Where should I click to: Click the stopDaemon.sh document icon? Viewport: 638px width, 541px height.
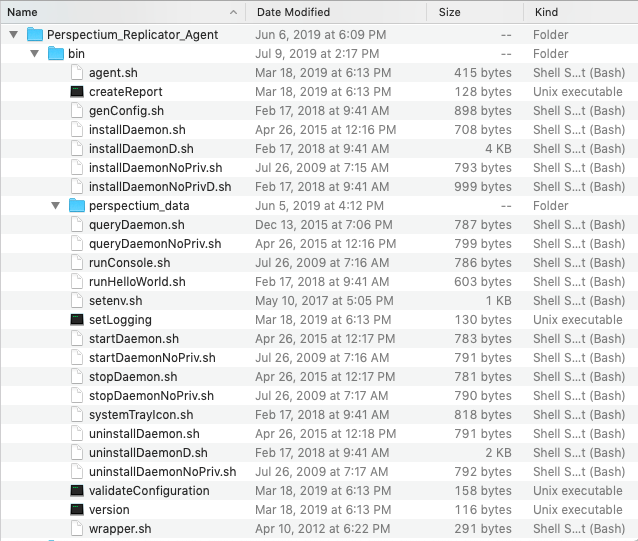[77, 377]
